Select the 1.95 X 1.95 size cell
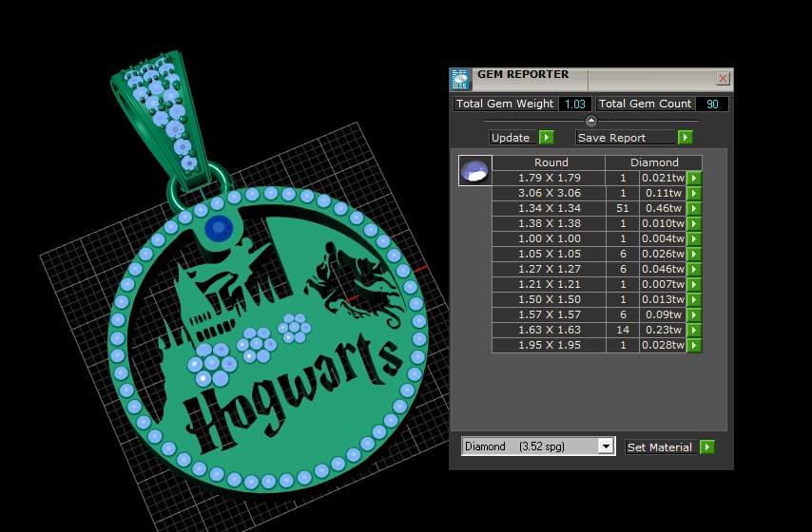 tap(550, 345)
